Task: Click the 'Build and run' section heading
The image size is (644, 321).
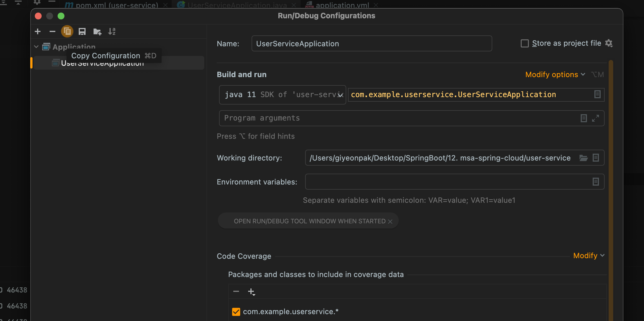Action: coord(242,75)
